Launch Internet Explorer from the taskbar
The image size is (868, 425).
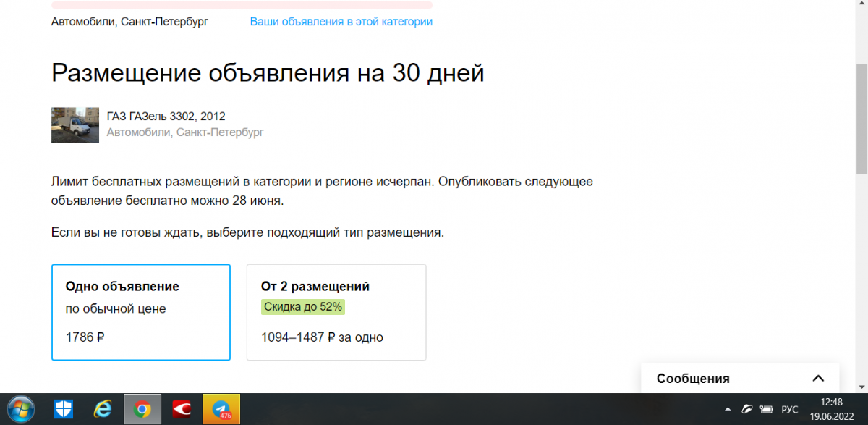[103, 410]
